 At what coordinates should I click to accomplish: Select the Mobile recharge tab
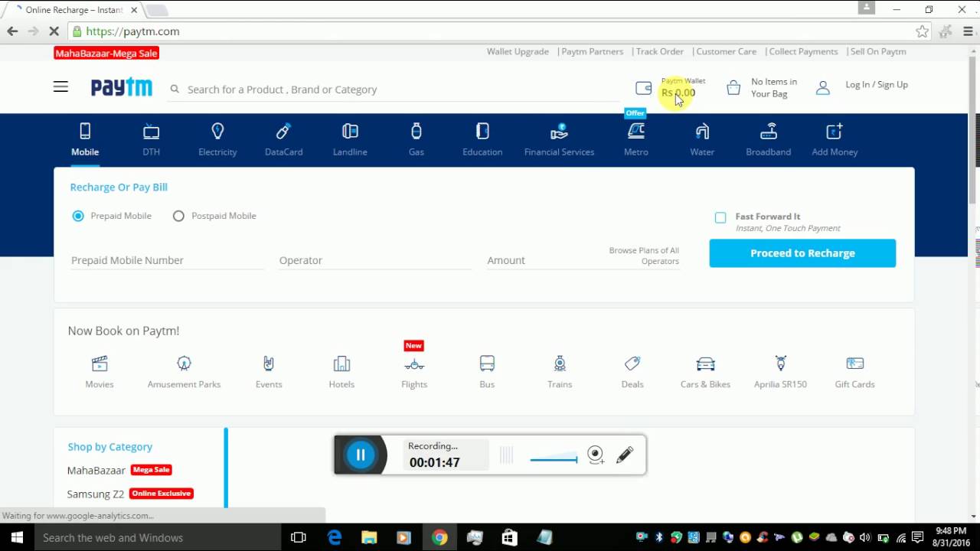85,139
